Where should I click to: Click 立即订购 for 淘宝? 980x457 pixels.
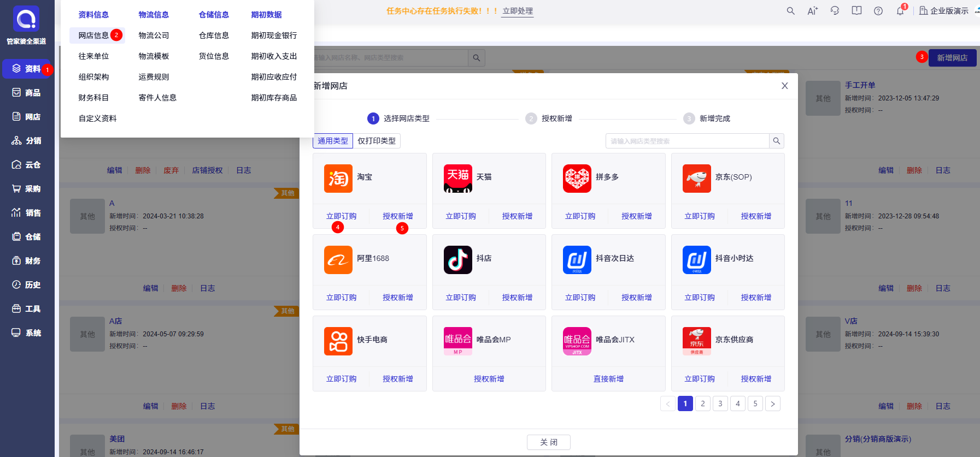pyautogui.click(x=341, y=216)
